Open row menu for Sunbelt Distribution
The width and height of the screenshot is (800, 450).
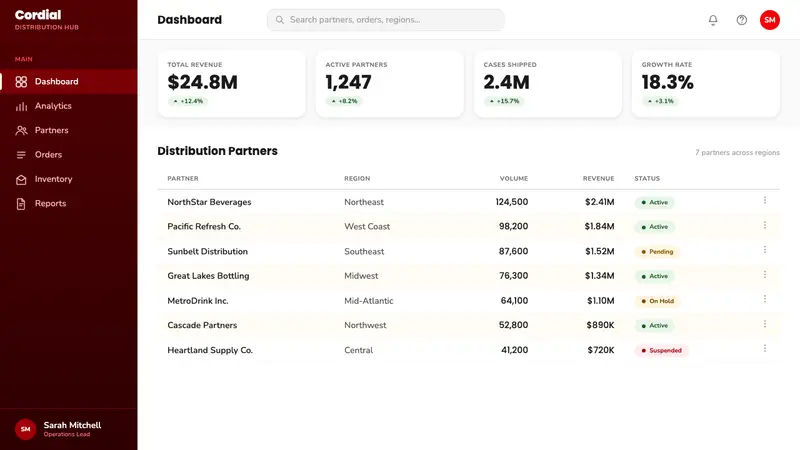point(764,249)
